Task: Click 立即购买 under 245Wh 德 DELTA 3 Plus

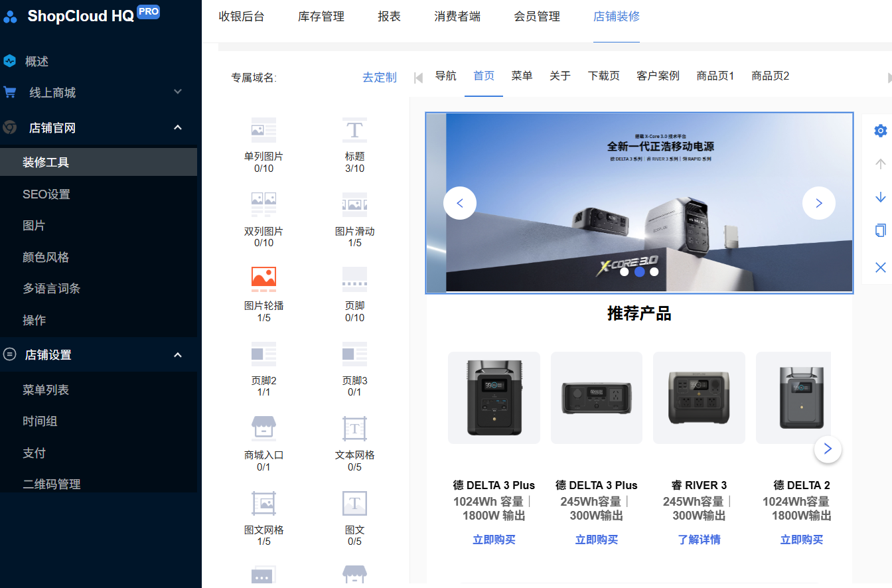Action: (x=596, y=540)
